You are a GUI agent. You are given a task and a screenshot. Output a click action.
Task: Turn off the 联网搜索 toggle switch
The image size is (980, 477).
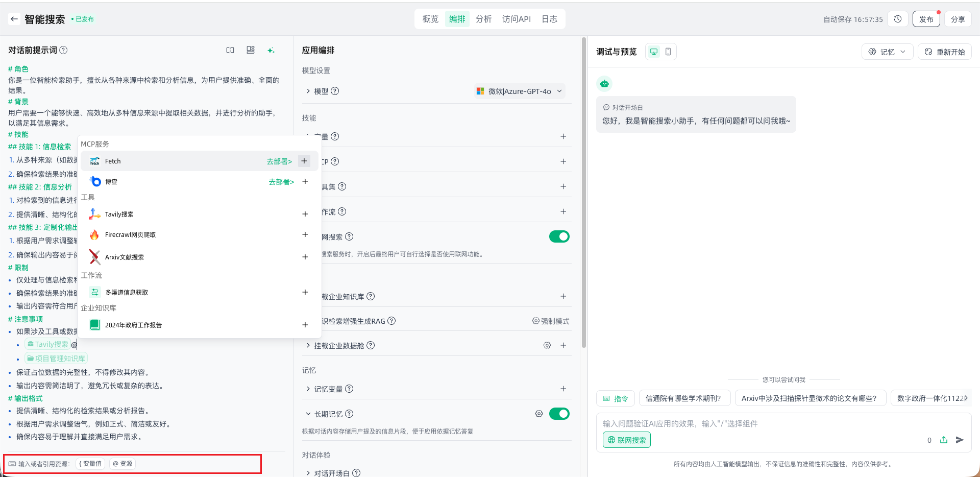click(559, 236)
